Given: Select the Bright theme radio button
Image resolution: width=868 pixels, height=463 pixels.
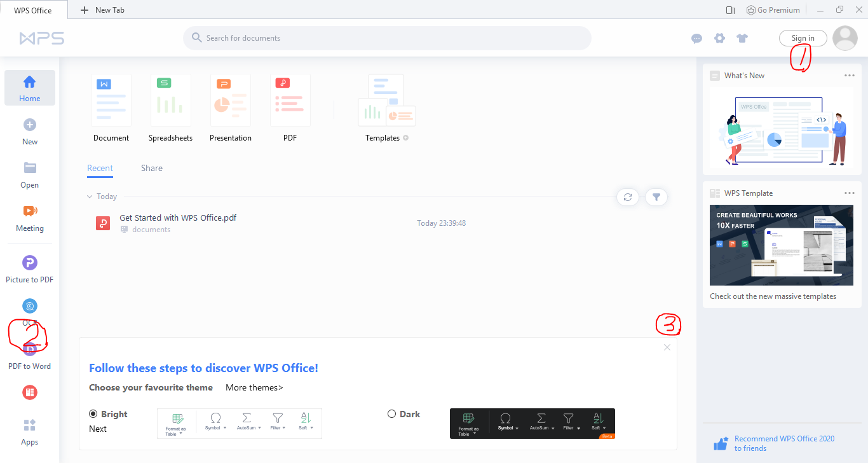Looking at the screenshot, I should pos(93,414).
